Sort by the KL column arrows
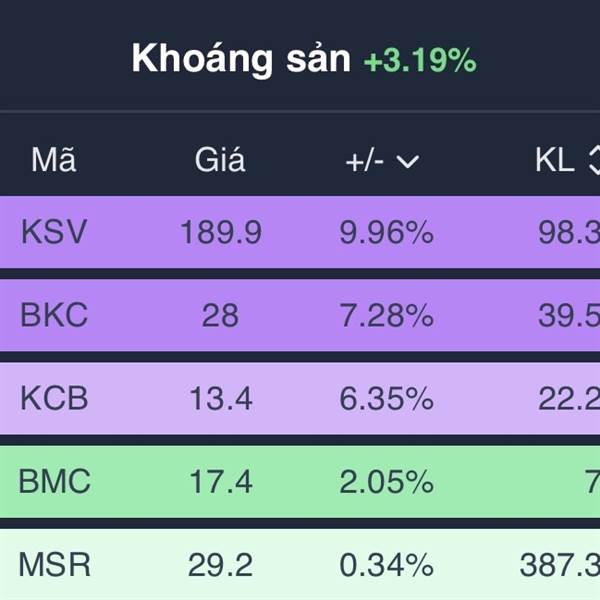Image resolution: width=600 pixels, height=600 pixels. [593, 160]
